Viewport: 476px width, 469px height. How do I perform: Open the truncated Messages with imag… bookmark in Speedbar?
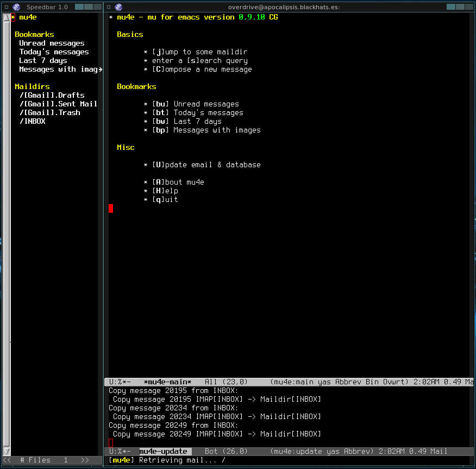point(60,69)
